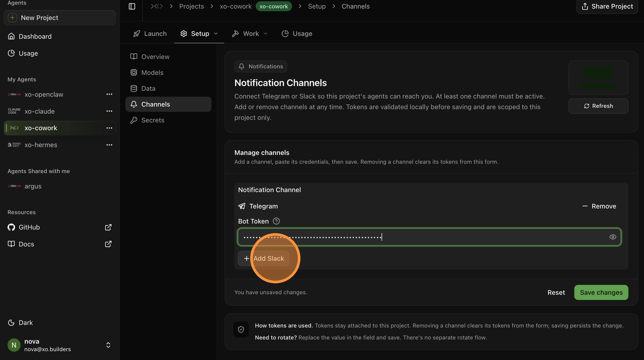Image resolution: width=644 pixels, height=360 pixels.
Task: Select Overview in setup menu
Action: [x=168, y=57]
